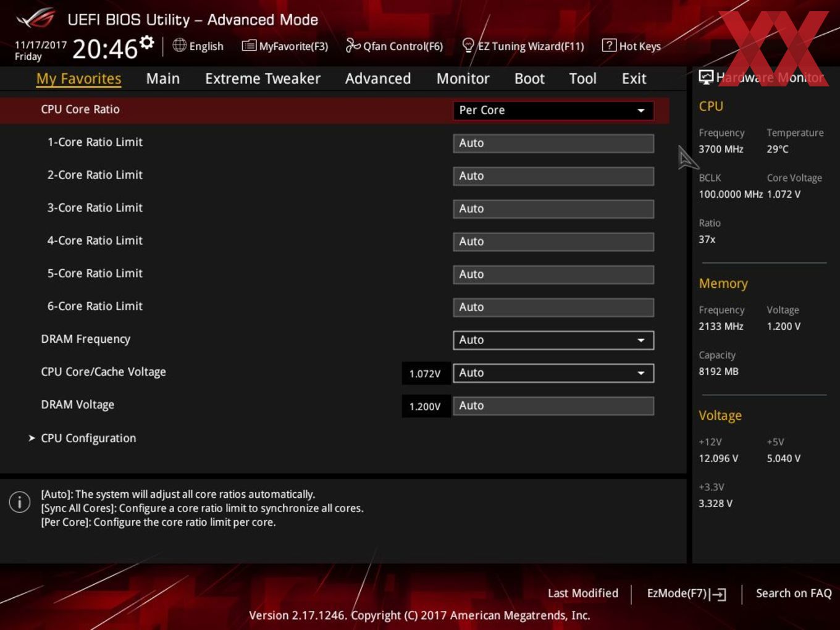Click the 1.072V voltage readout box
The height and width of the screenshot is (630, 840).
[426, 373]
